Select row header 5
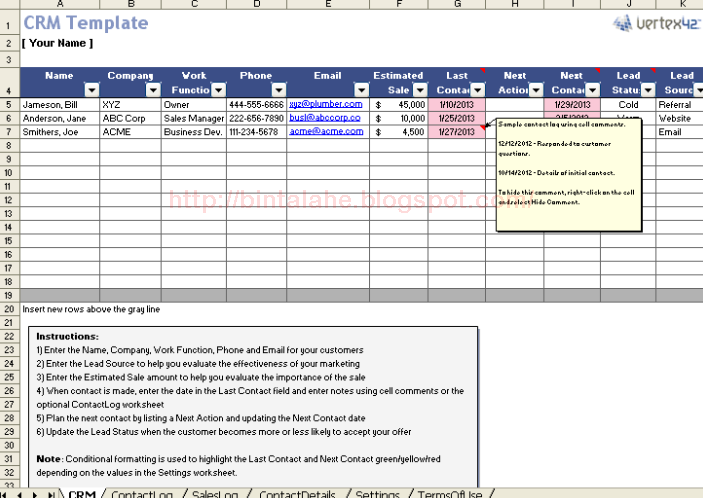This screenshot has width=703, height=498. pyautogui.click(x=9, y=104)
